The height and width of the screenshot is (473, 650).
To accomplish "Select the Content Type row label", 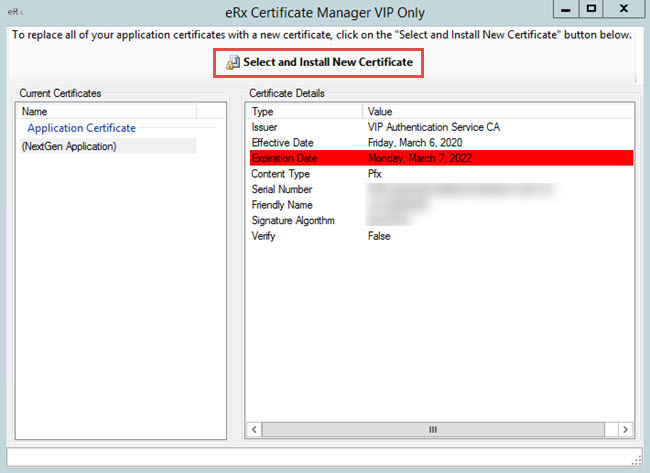I will click(x=281, y=174).
